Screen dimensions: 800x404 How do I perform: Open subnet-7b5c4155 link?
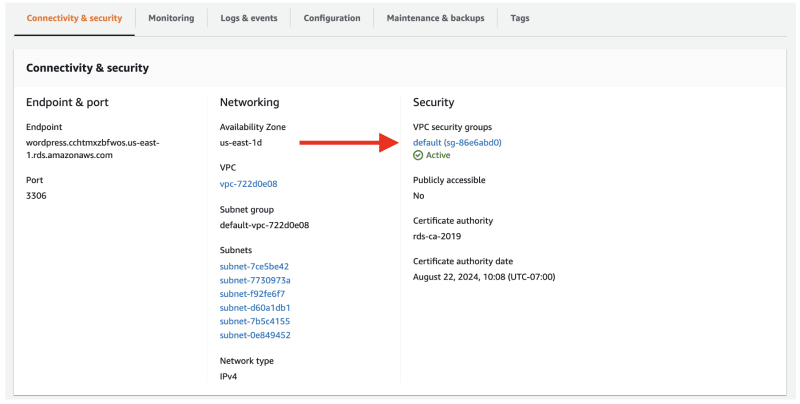point(255,321)
